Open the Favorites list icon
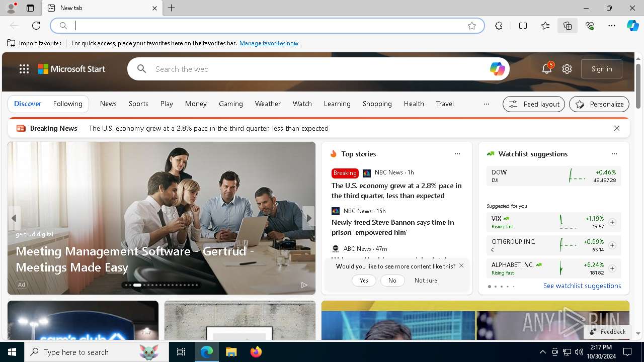 [x=545, y=26]
